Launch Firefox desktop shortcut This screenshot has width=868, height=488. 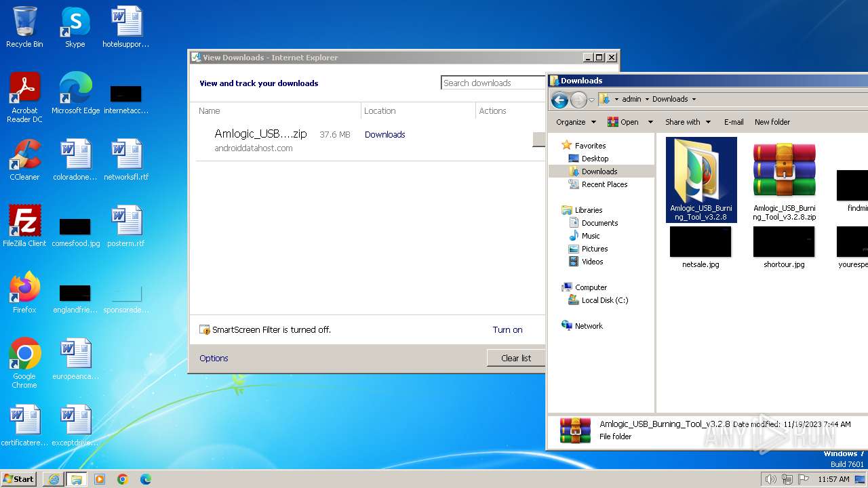24,293
